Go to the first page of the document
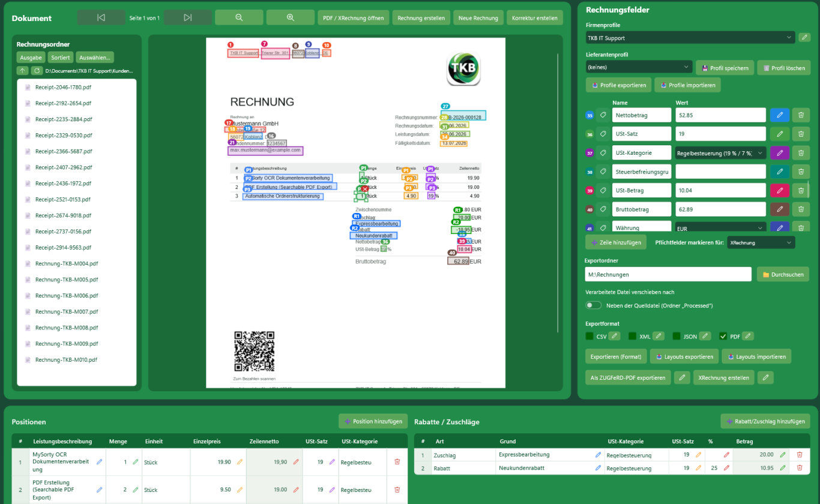The width and height of the screenshot is (820, 504). [101, 17]
